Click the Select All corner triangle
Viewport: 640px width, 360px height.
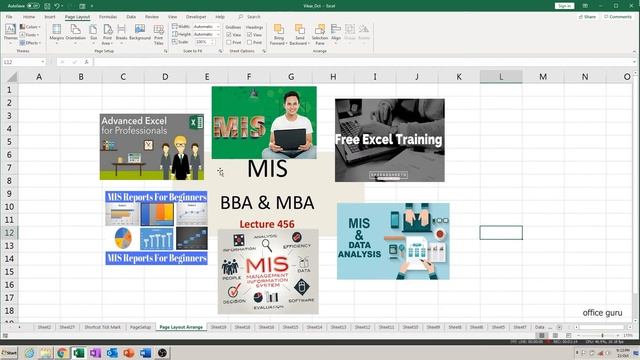(x=12, y=77)
